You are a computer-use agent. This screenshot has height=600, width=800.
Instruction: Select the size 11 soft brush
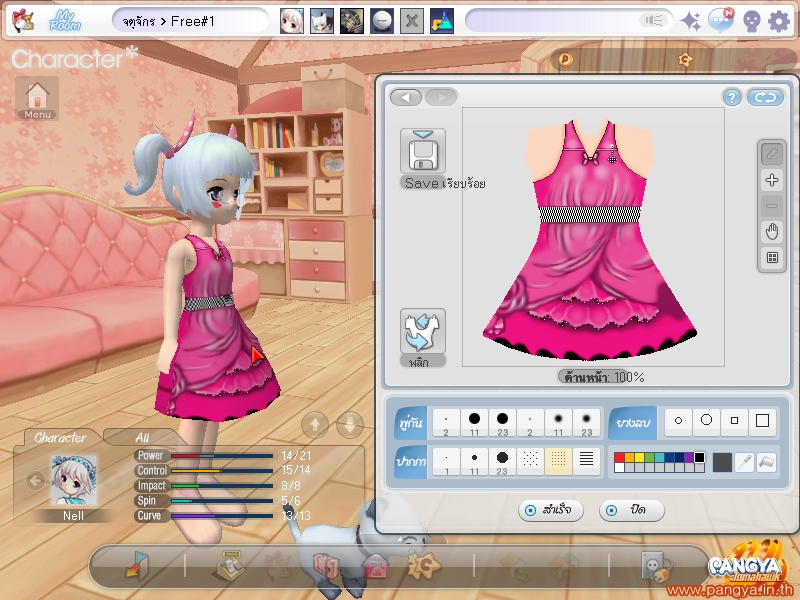[x=559, y=423]
